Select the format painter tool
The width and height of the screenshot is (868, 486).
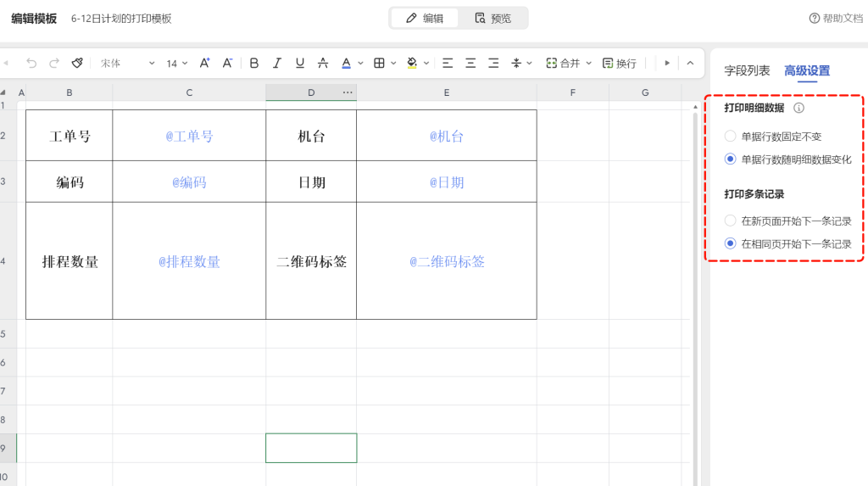point(77,63)
